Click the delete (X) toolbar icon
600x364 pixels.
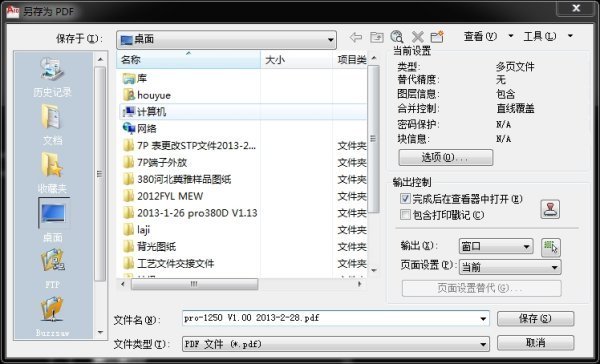(x=417, y=37)
